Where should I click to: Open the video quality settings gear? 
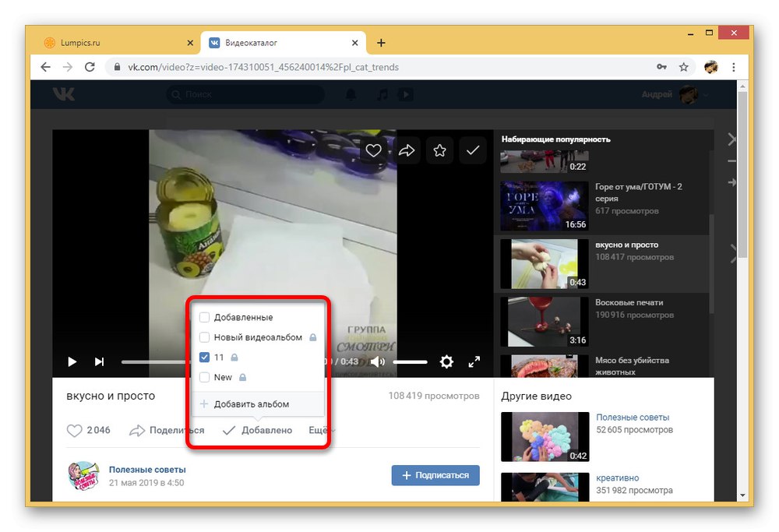tap(446, 361)
